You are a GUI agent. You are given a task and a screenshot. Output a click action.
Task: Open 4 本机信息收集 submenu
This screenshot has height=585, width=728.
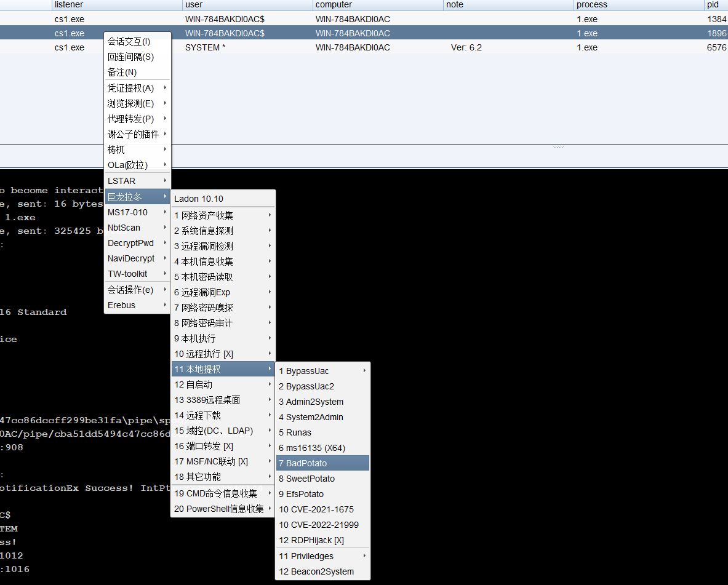pyautogui.click(x=223, y=261)
